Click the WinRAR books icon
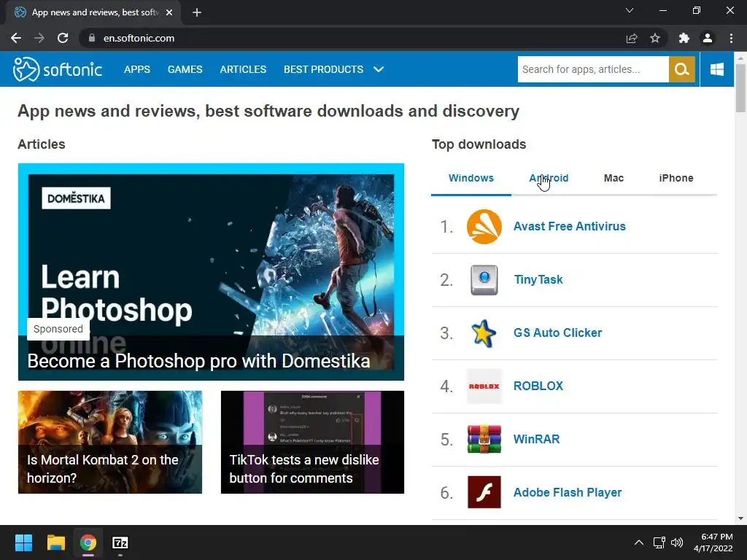 [484, 439]
